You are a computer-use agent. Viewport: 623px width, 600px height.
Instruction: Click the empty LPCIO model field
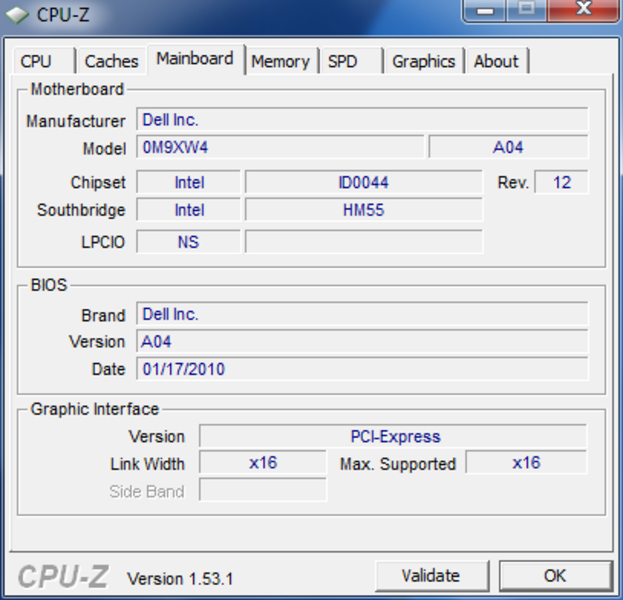click(x=364, y=242)
